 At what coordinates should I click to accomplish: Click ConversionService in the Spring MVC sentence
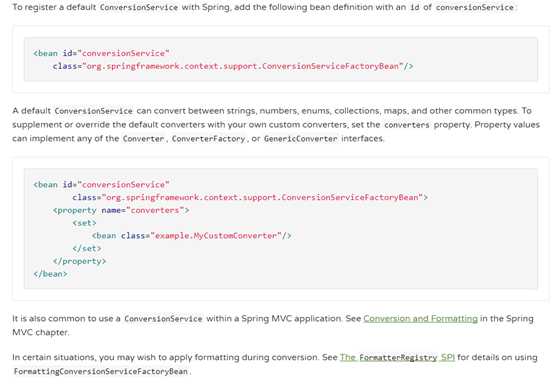163,319
